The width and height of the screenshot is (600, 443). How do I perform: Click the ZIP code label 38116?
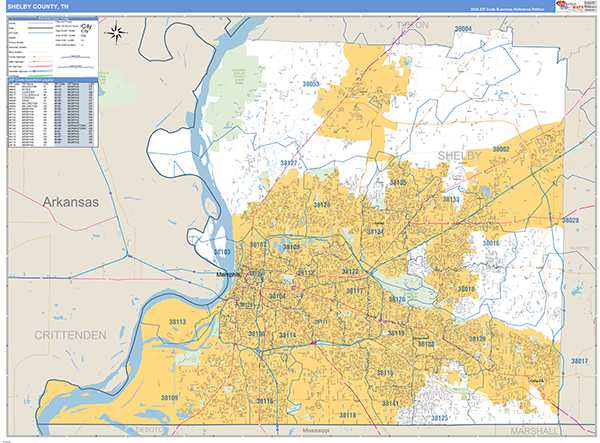tap(265, 401)
